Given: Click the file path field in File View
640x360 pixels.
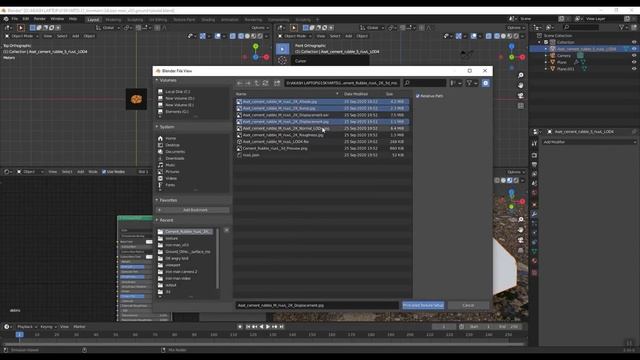Looking at the screenshot, I should pos(342,83).
